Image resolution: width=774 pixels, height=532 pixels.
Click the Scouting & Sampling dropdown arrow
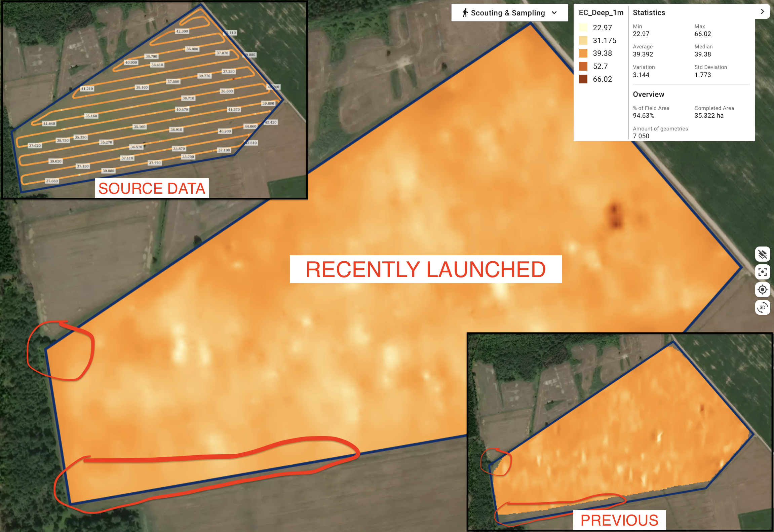tap(554, 13)
